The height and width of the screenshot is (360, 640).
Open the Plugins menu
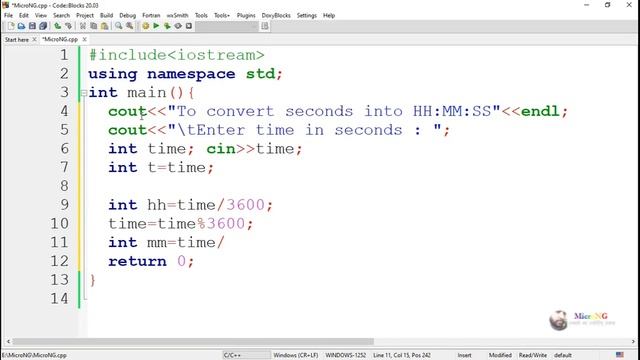pyautogui.click(x=246, y=16)
